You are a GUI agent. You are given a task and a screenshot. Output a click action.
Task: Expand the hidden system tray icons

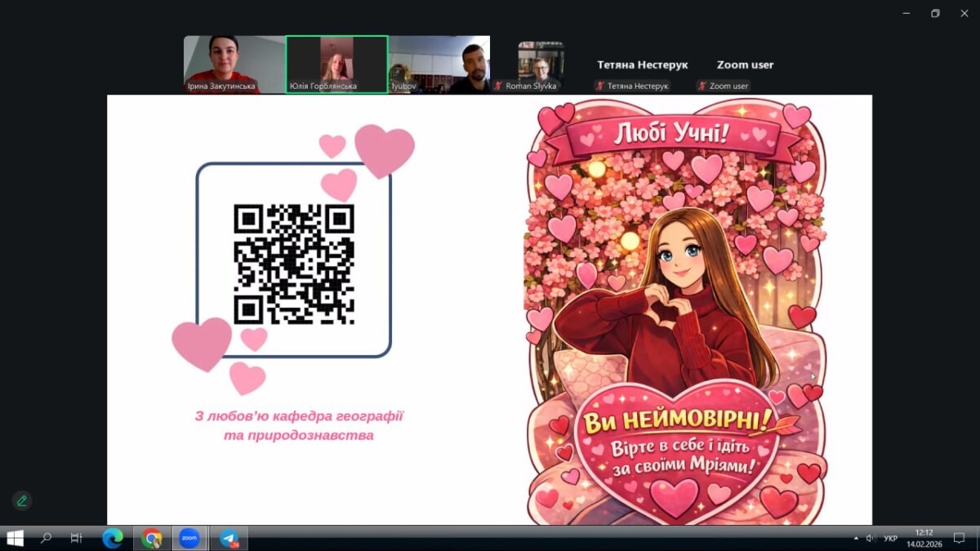856,538
